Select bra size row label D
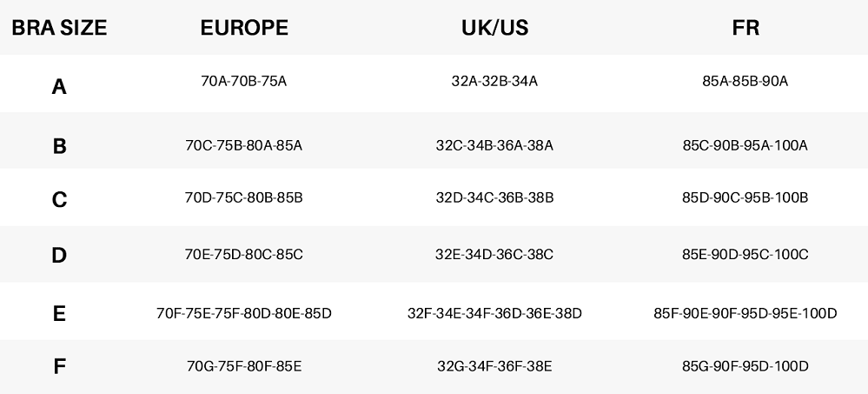 point(59,256)
